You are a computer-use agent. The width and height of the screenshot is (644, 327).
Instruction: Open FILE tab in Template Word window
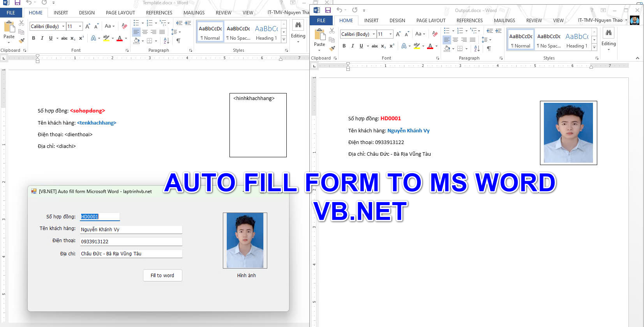[x=11, y=12]
